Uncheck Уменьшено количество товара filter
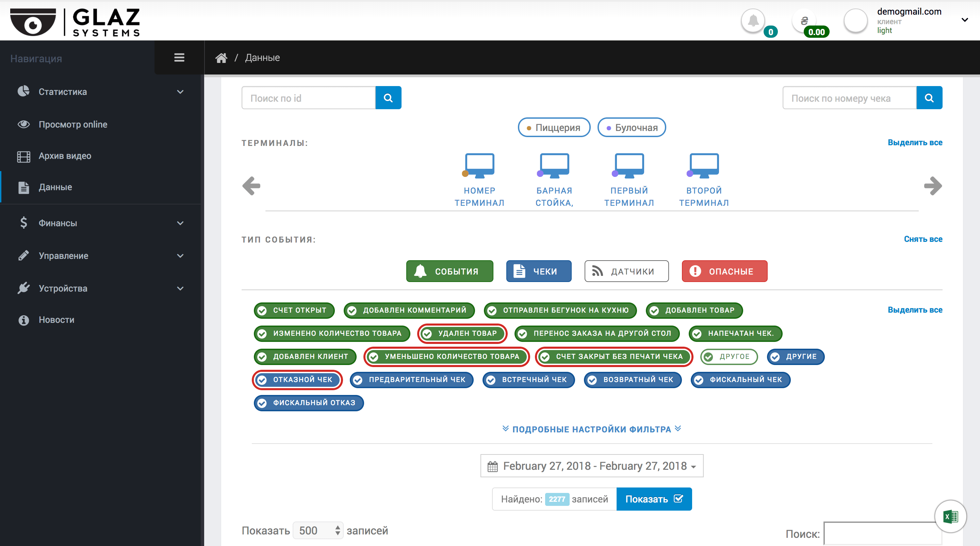This screenshot has height=546, width=980. click(x=446, y=357)
